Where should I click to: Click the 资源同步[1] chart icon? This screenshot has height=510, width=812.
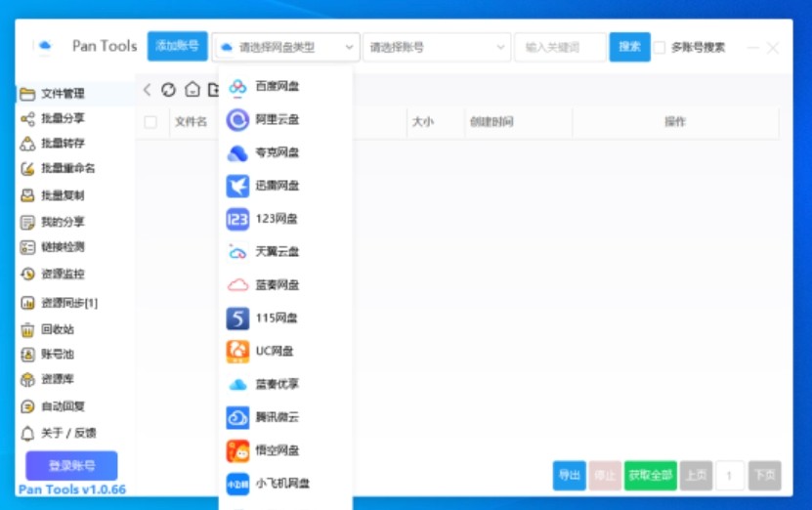coord(27,303)
